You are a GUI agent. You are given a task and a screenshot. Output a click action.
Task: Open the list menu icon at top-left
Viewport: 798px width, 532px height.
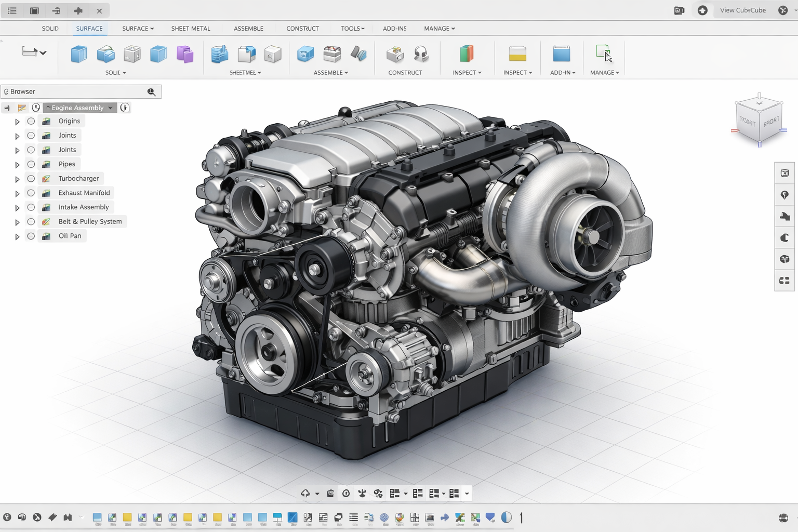click(12, 10)
